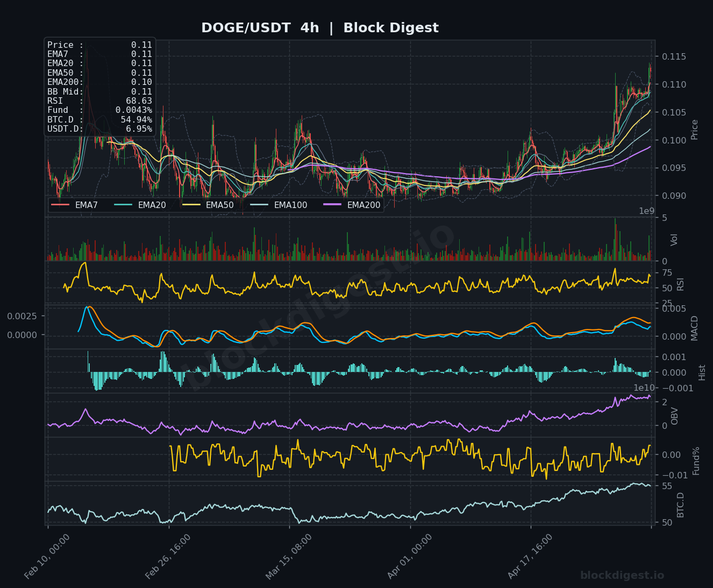The image size is (713, 588).
Task: Click the Vol axis label
Action: (x=674, y=240)
